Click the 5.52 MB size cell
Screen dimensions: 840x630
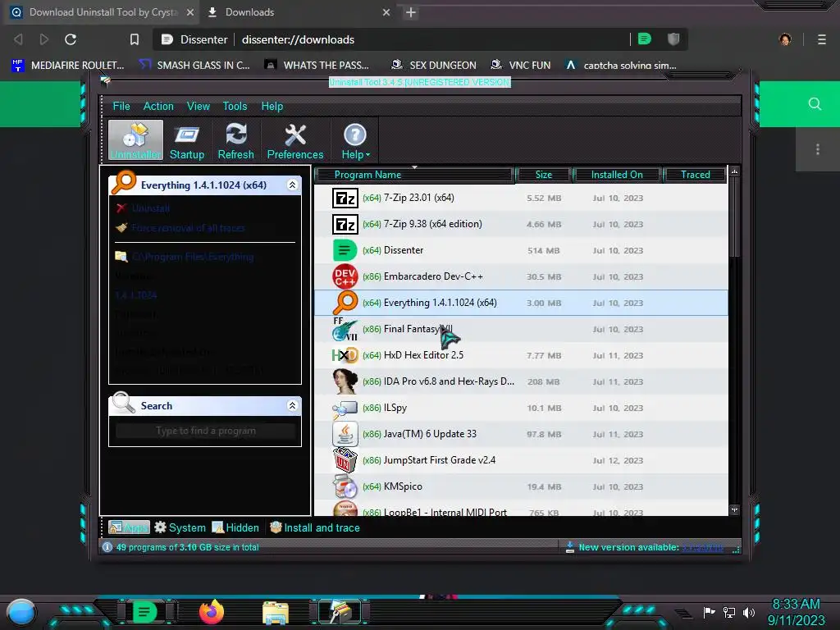pos(544,199)
